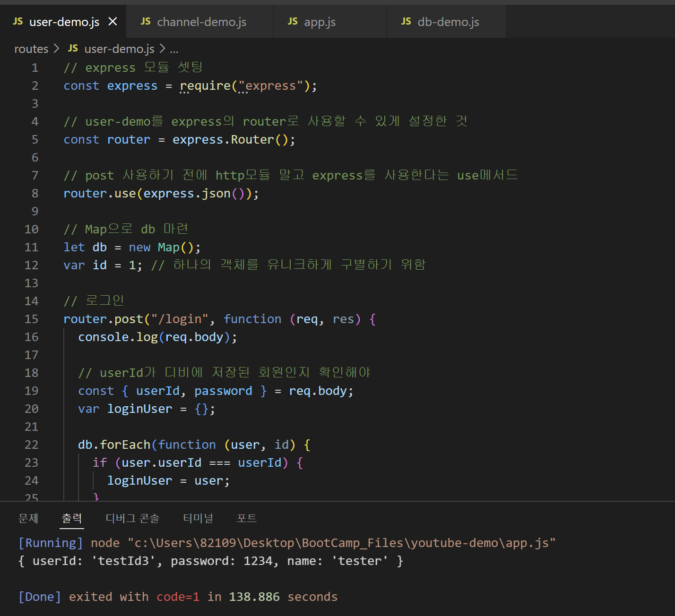
Task: Click the '// express 모듈 셋팅' comment
Action: point(133,68)
